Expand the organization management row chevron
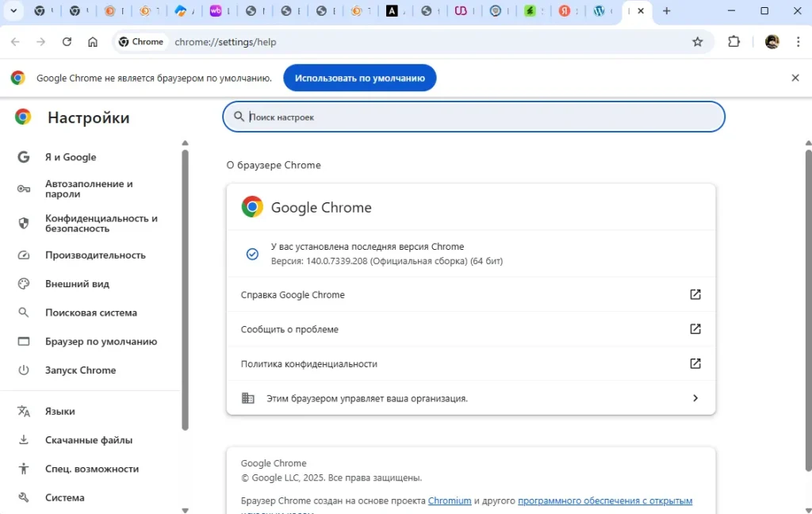The height and width of the screenshot is (514, 812). 695,398
